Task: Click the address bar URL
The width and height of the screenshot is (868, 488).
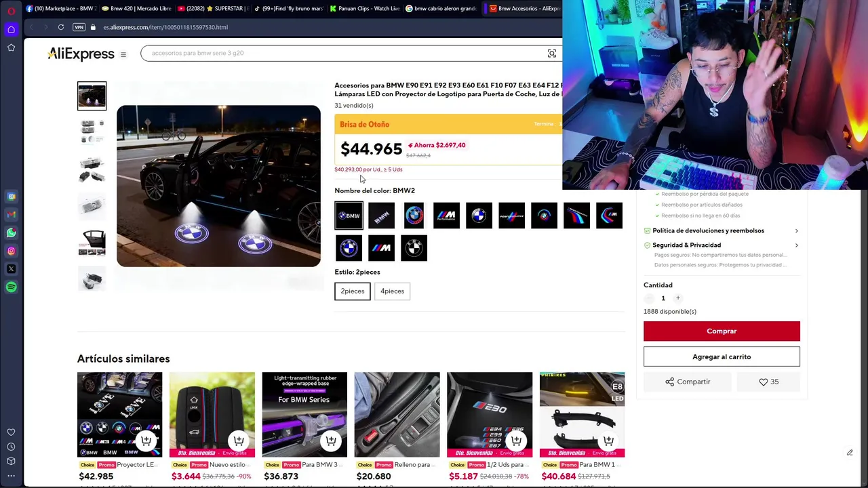Action: [x=165, y=27]
